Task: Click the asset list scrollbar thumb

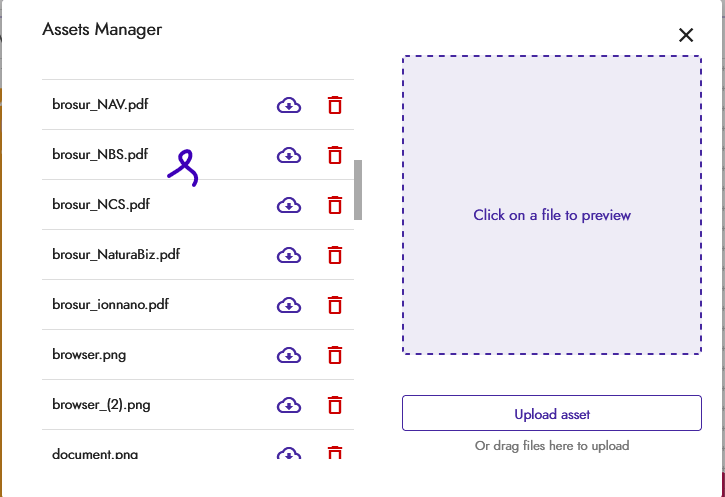Action: point(358,189)
